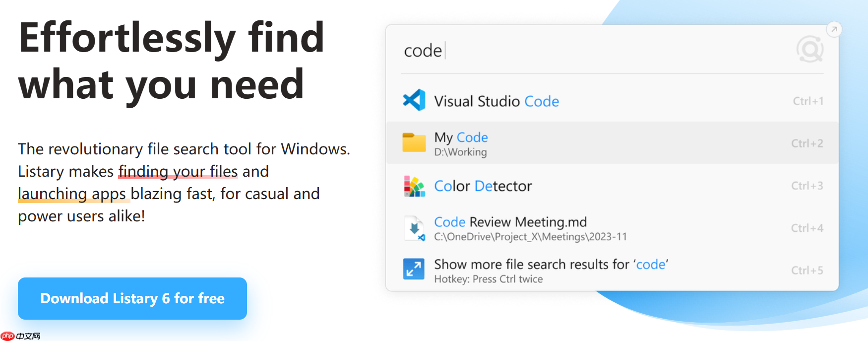
Task: Click the Download Listary 6 for free button
Action: coord(132,298)
